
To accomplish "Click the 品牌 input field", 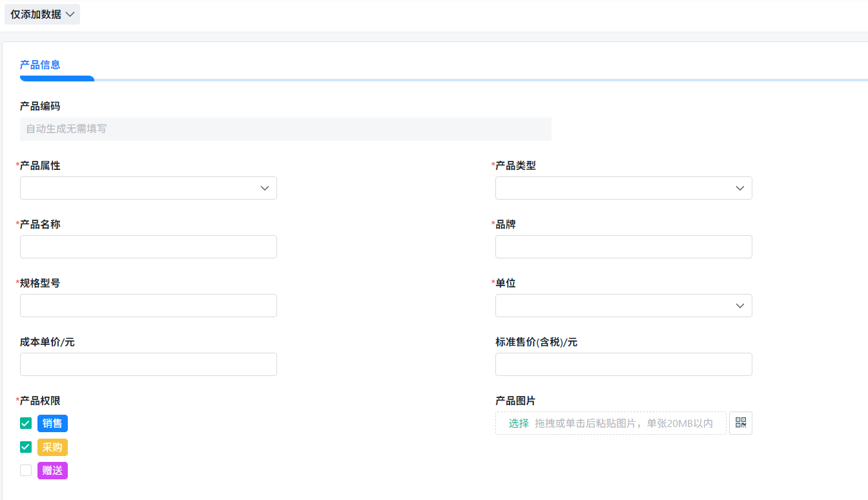I will pyautogui.click(x=623, y=246).
